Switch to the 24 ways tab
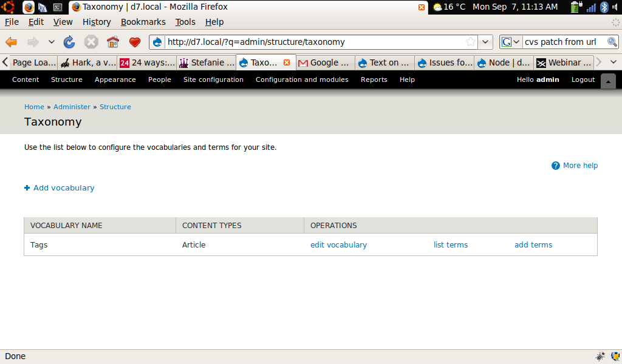This screenshot has height=364, width=622. pyautogui.click(x=147, y=62)
